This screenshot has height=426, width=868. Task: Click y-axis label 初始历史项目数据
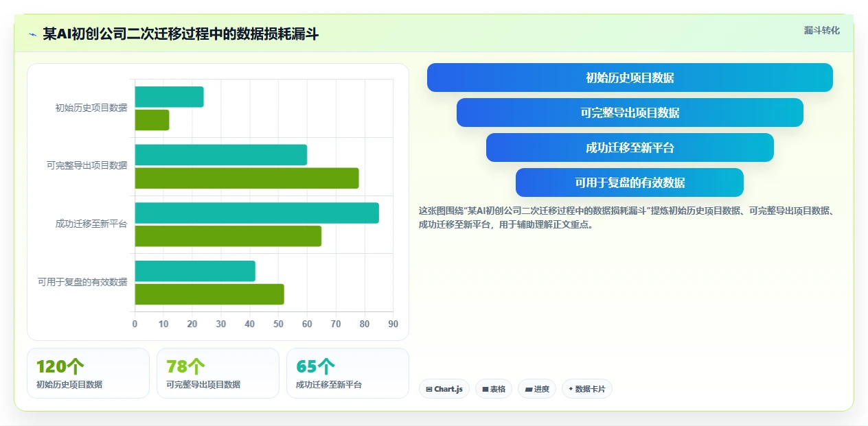[x=91, y=108]
